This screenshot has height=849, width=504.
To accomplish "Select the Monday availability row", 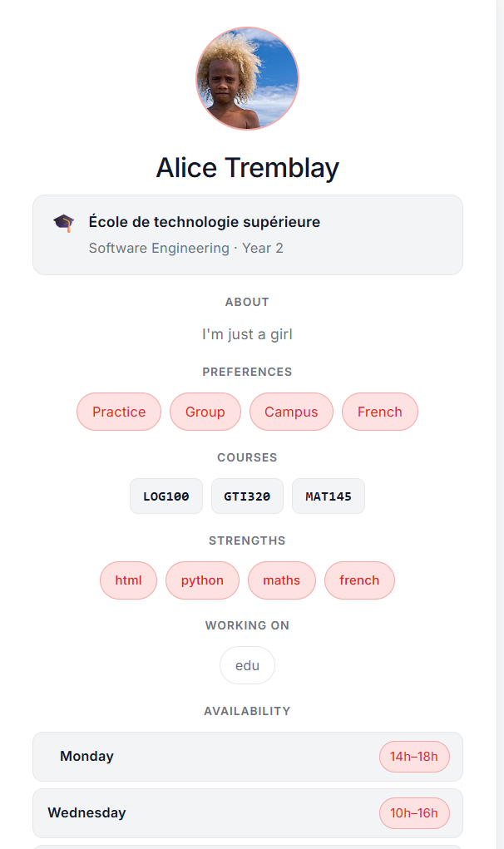I will [208, 757].
